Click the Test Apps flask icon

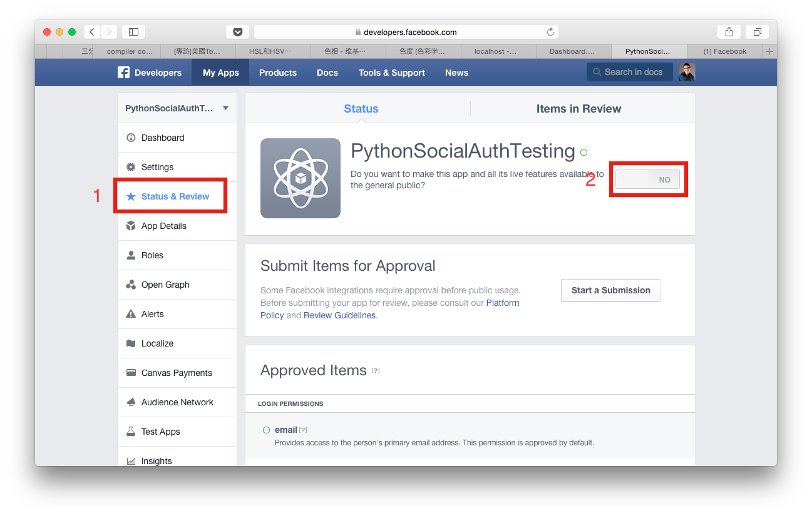click(x=131, y=432)
